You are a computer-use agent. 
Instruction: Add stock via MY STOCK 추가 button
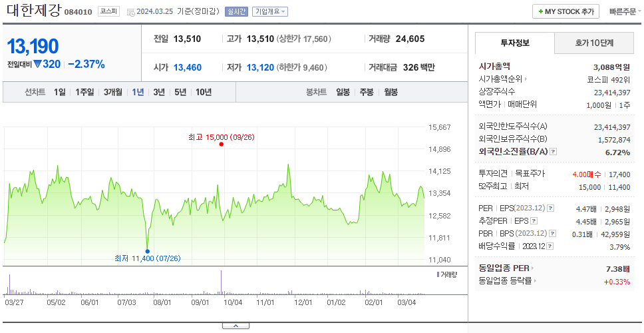[566, 11]
